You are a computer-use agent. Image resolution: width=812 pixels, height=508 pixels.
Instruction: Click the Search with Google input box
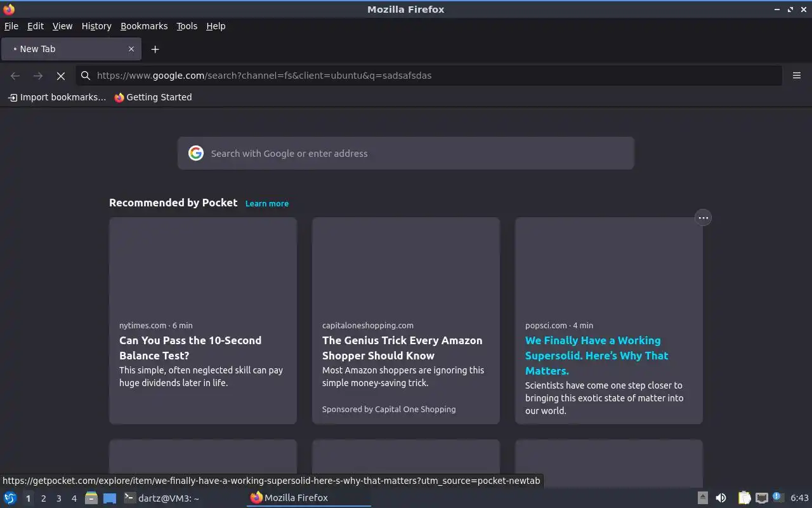pos(406,153)
